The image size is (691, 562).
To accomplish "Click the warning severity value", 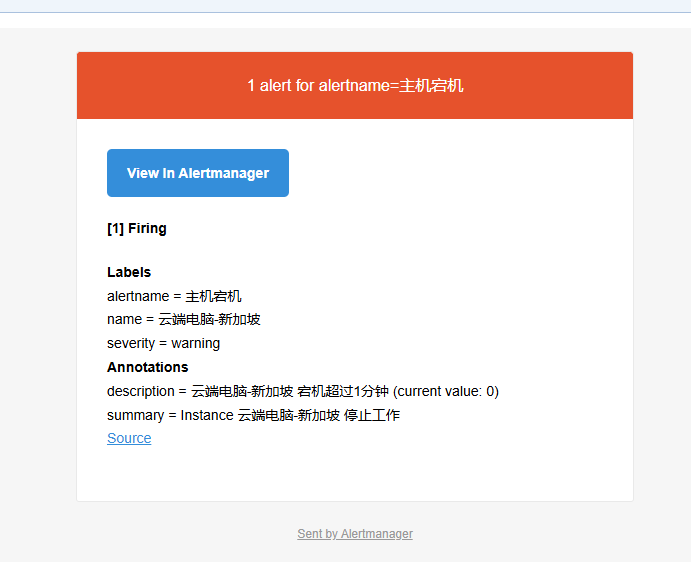I will tap(196, 343).
